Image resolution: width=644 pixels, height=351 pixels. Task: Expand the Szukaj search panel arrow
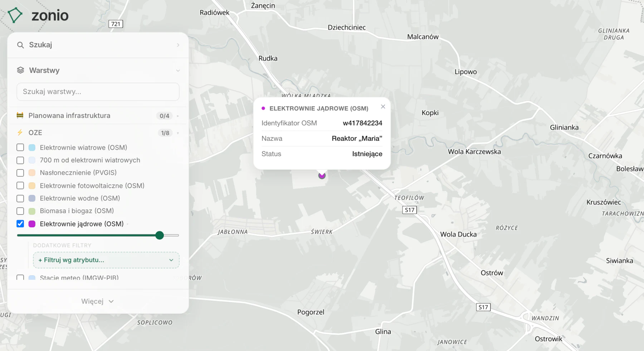point(178,45)
